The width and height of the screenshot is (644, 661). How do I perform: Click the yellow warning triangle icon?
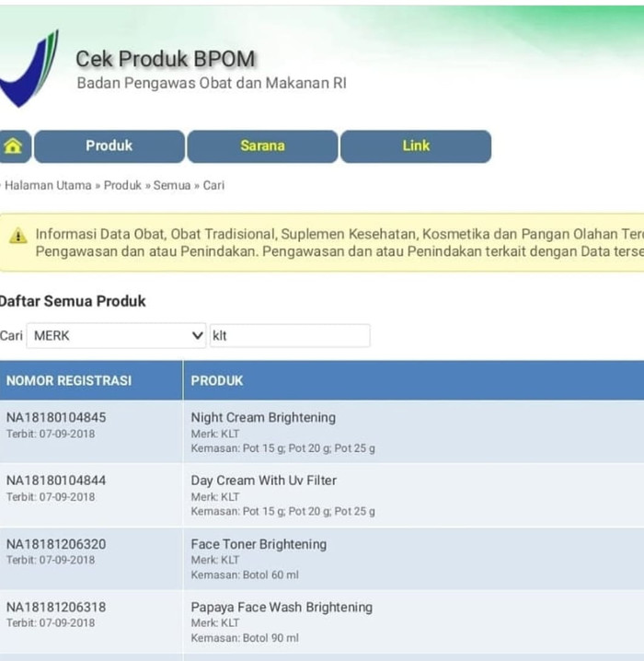coord(18,236)
